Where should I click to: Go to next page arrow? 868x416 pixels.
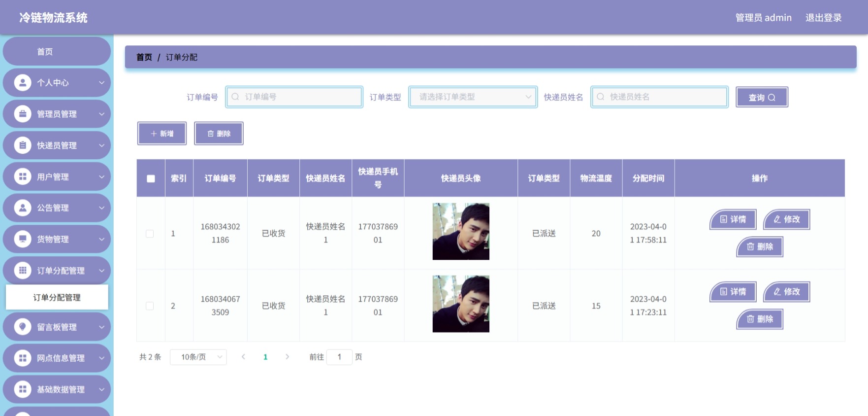[x=287, y=357]
